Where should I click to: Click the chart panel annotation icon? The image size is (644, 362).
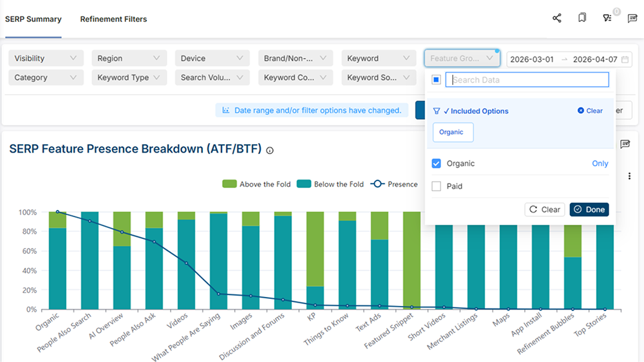(625, 144)
